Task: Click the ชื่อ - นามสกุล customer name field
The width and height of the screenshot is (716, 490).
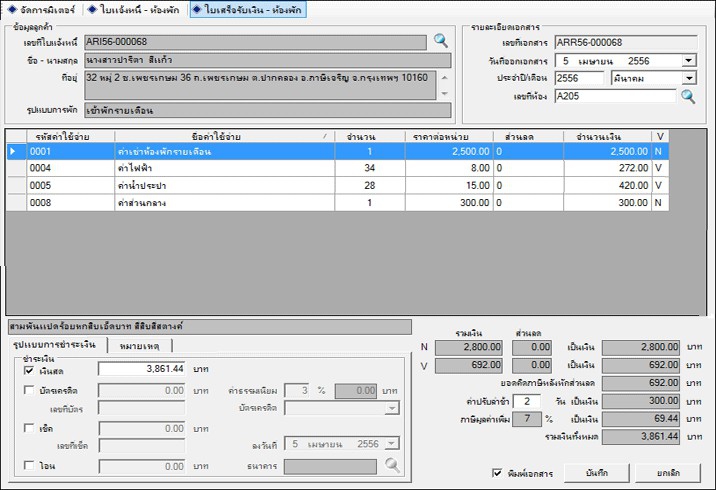Action: point(268,60)
